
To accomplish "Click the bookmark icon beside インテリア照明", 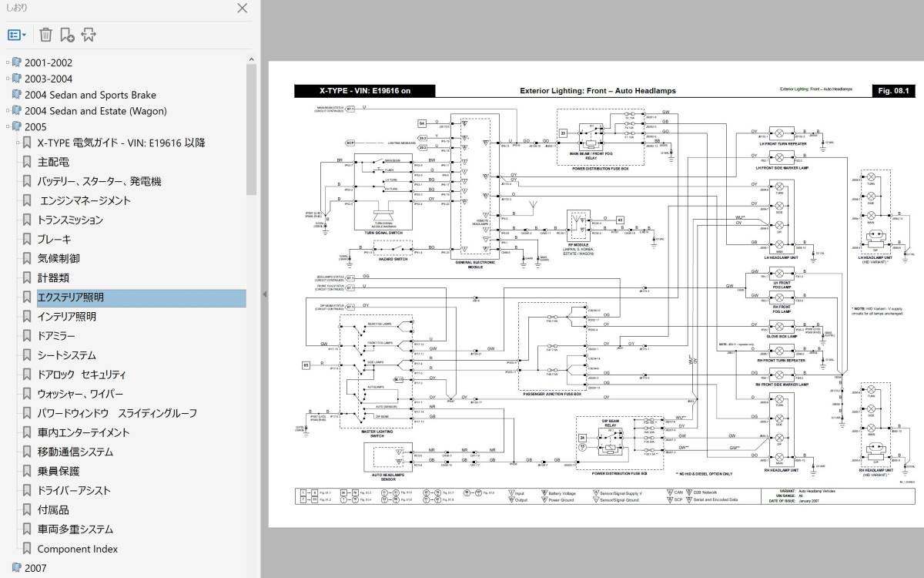I will (27, 317).
